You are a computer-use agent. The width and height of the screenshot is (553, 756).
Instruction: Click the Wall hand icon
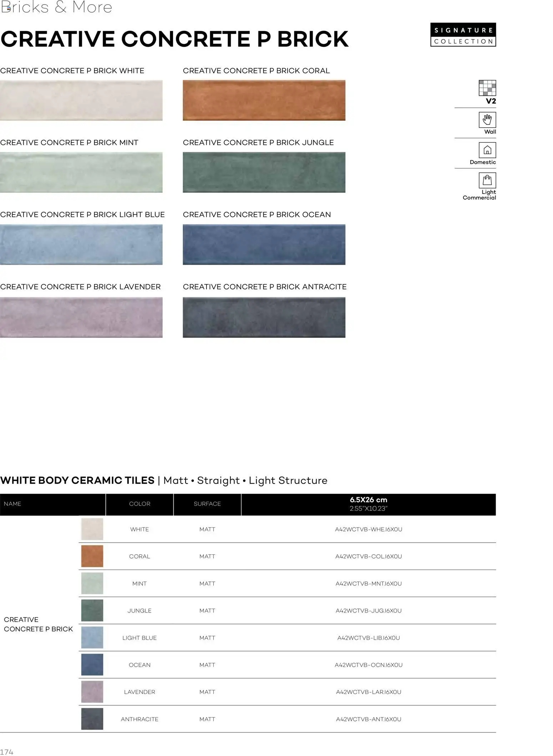click(x=487, y=120)
